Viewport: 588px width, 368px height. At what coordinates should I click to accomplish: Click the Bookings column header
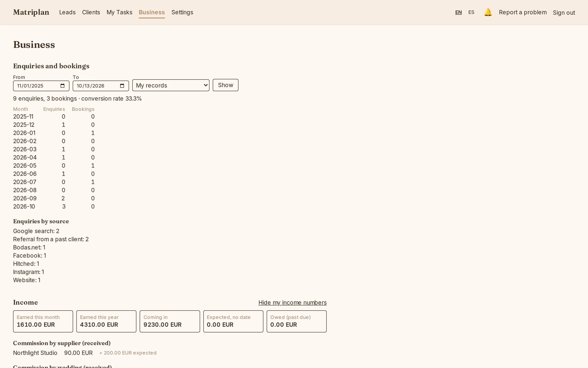pyautogui.click(x=83, y=109)
